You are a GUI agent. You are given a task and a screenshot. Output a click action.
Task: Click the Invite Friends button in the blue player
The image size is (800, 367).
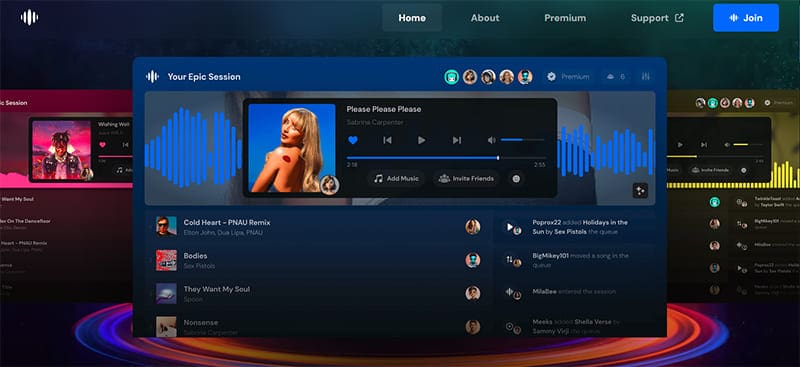466,179
